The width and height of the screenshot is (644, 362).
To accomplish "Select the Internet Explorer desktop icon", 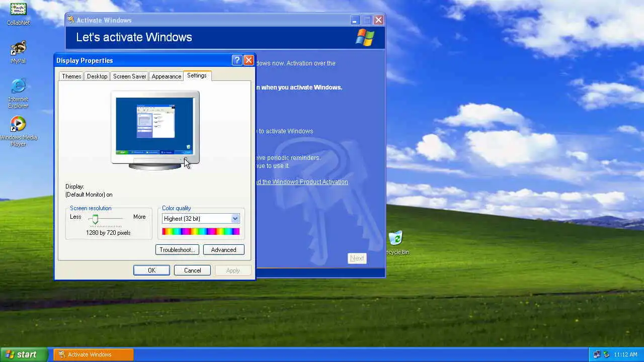I will click(18, 93).
